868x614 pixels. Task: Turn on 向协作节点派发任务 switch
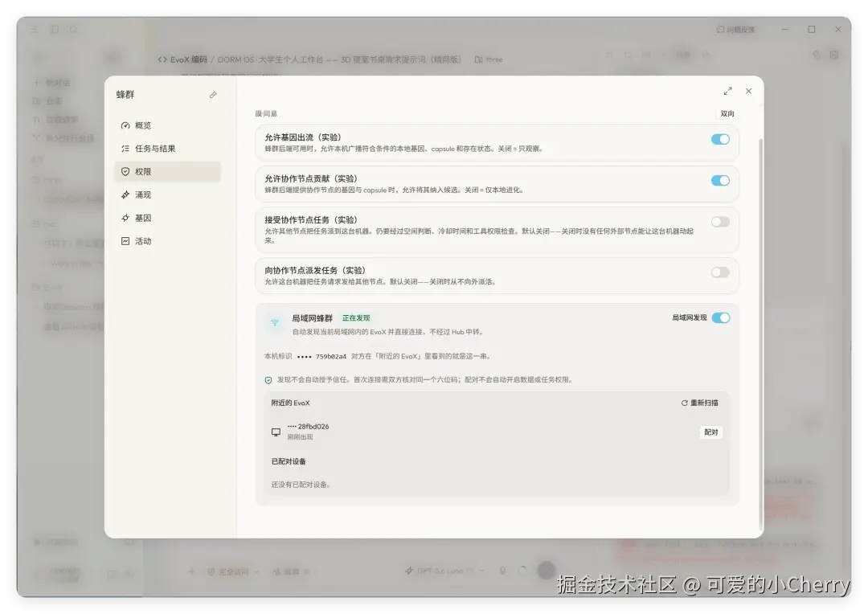point(720,272)
